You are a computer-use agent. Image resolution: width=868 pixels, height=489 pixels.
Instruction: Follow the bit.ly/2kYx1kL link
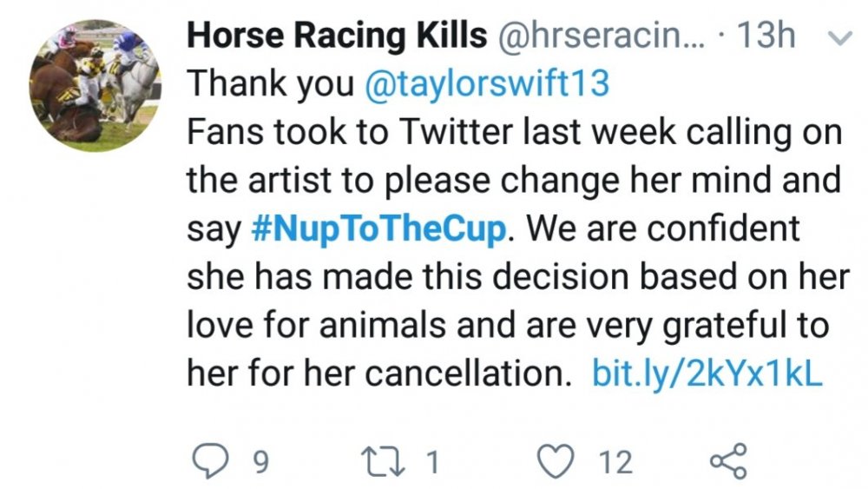706,373
